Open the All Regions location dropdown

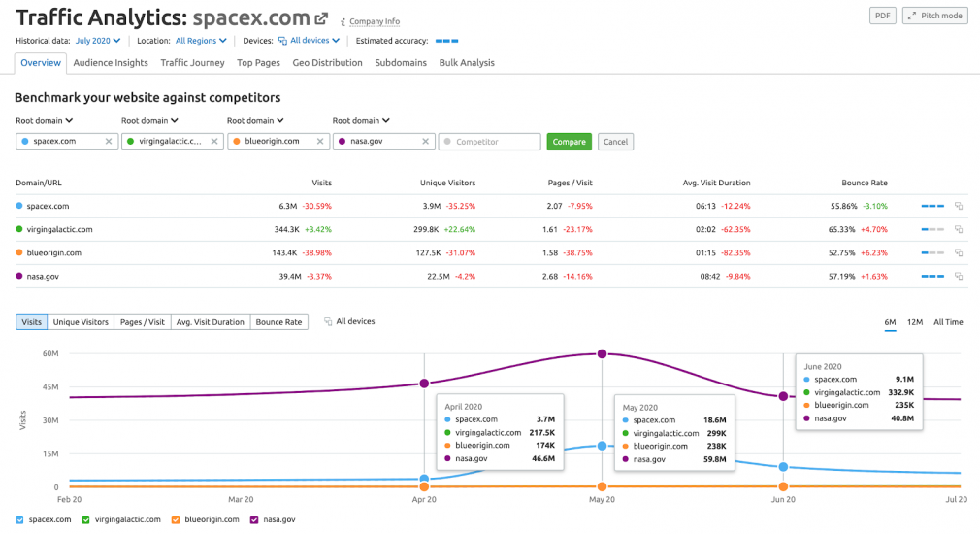[x=201, y=41]
